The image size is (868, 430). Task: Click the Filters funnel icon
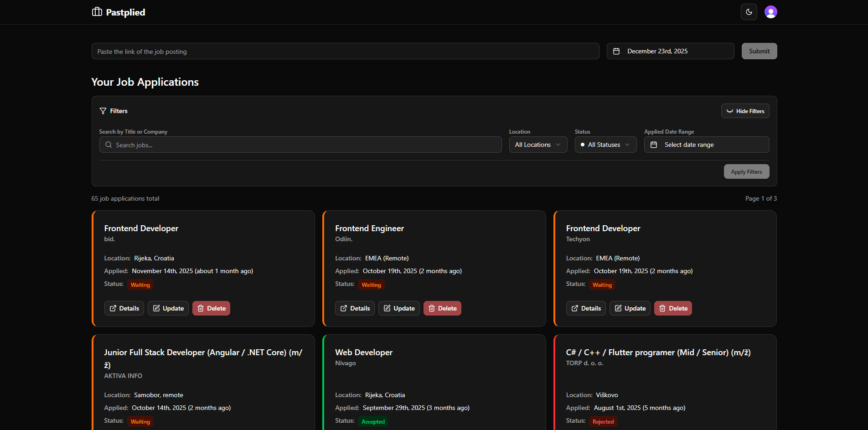pos(103,111)
